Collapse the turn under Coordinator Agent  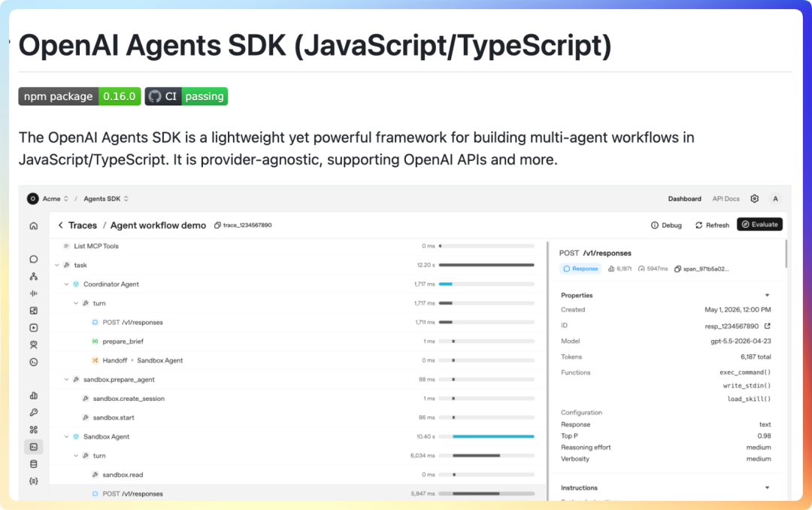click(x=76, y=303)
